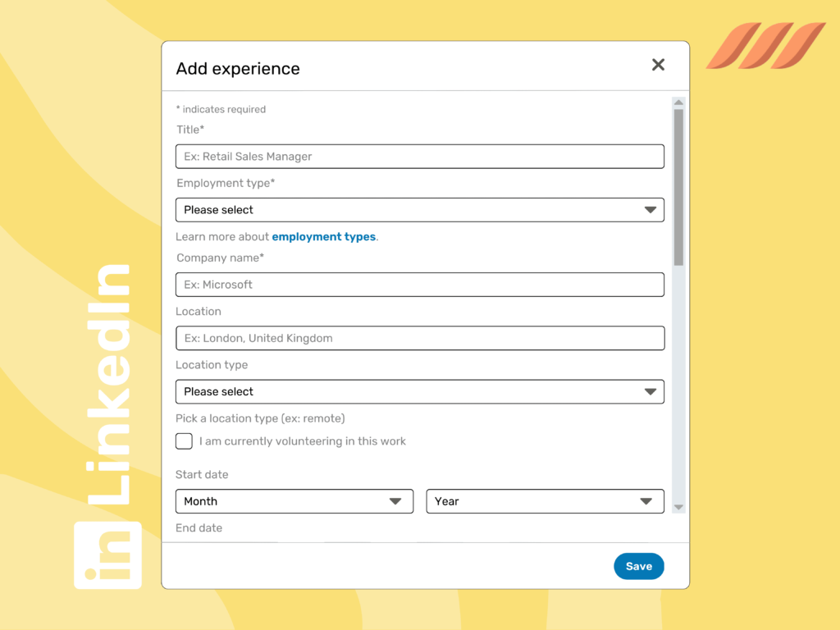Viewport: 840px width, 630px height.
Task: Click the Location type dropdown chevron
Action: (x=650, y=391)
